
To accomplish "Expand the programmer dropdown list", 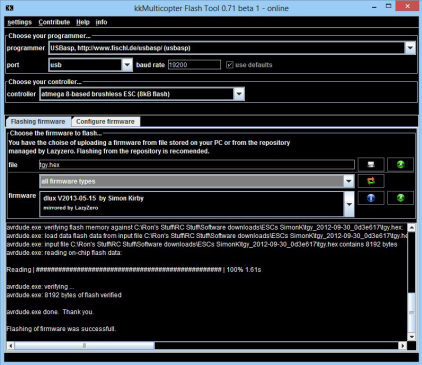I will coord(410,48).
